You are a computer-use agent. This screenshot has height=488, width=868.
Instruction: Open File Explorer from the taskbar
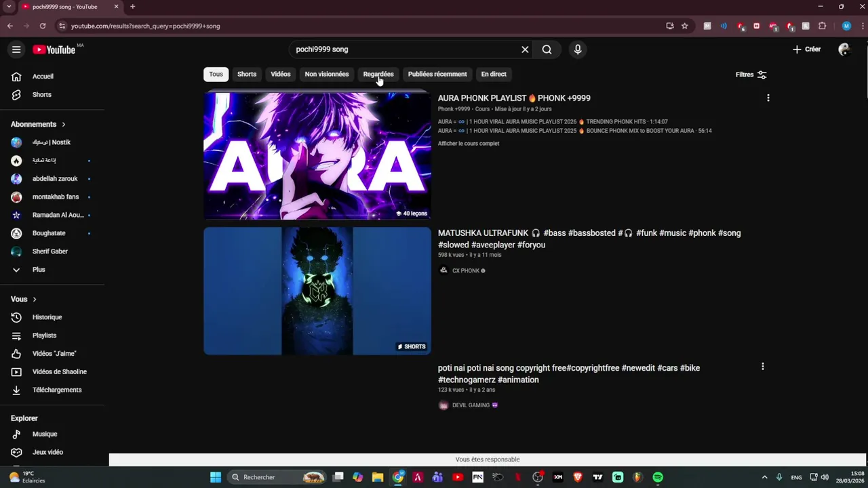click(x=378, y=477)
